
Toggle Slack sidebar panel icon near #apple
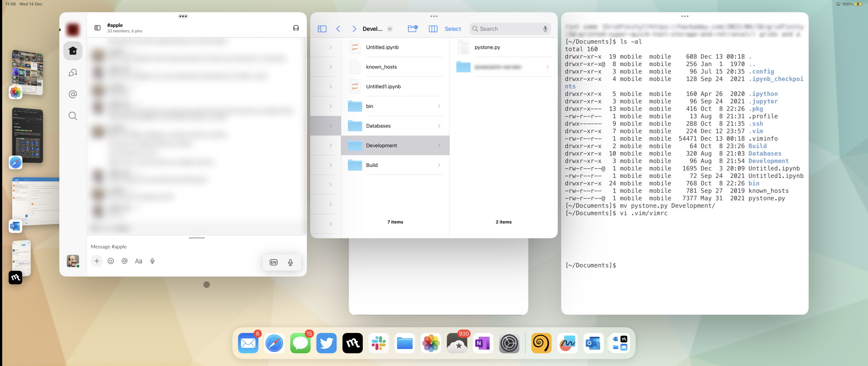tap(97, 28)
